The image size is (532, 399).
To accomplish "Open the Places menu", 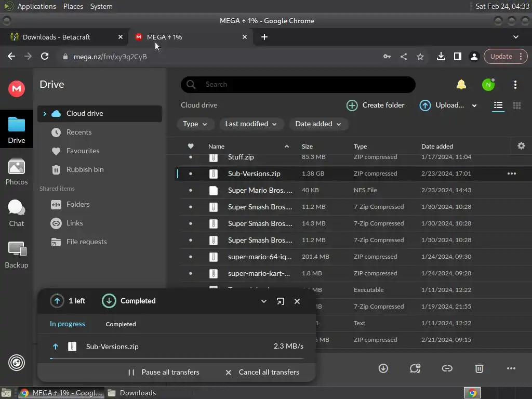I will (x=73, y=6).
